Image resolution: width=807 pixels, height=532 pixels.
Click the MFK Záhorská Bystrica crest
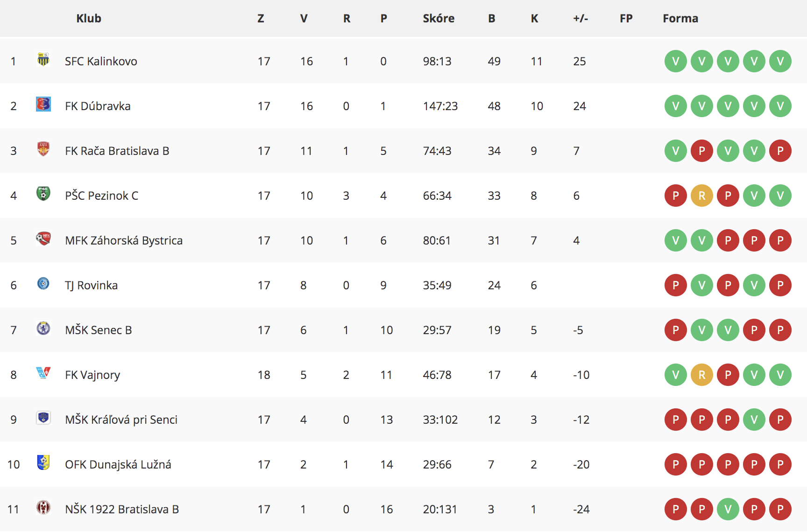[43, 238]
